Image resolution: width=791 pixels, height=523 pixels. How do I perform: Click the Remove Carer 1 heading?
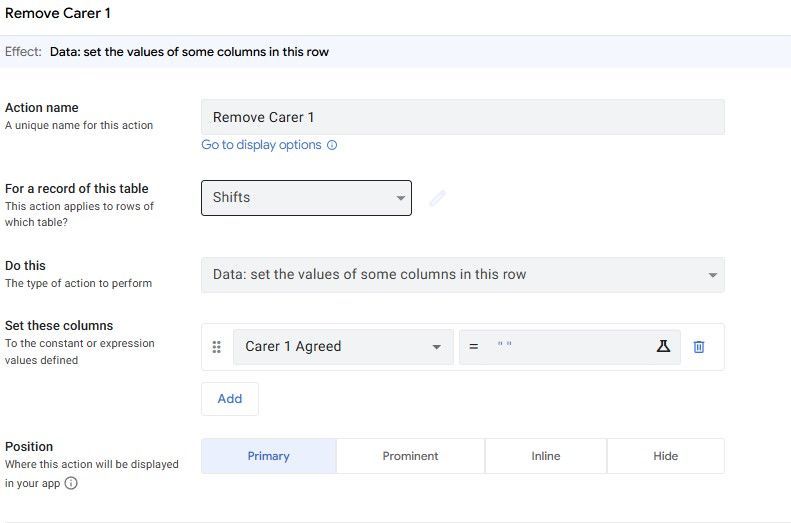point(58,13)
